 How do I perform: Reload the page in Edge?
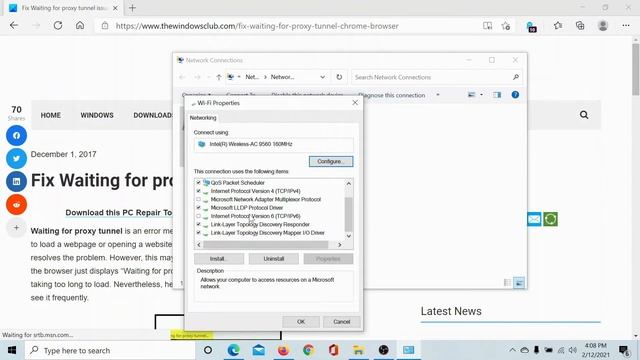pos(58,25)
